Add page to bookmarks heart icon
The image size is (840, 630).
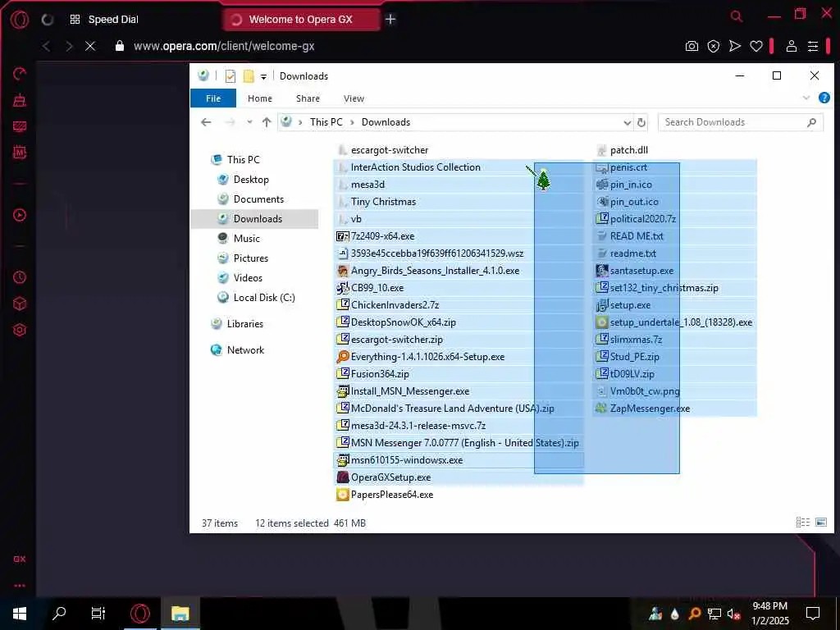(x=756, y=46)
